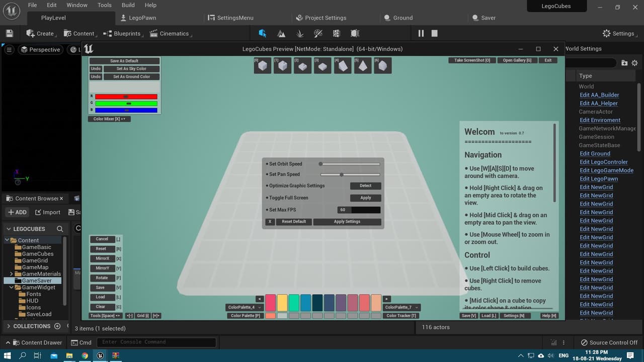The width and height of the screenshot is (644, 362).
Task: Activate the Select mode icon
Action: (x=262, y=33)
